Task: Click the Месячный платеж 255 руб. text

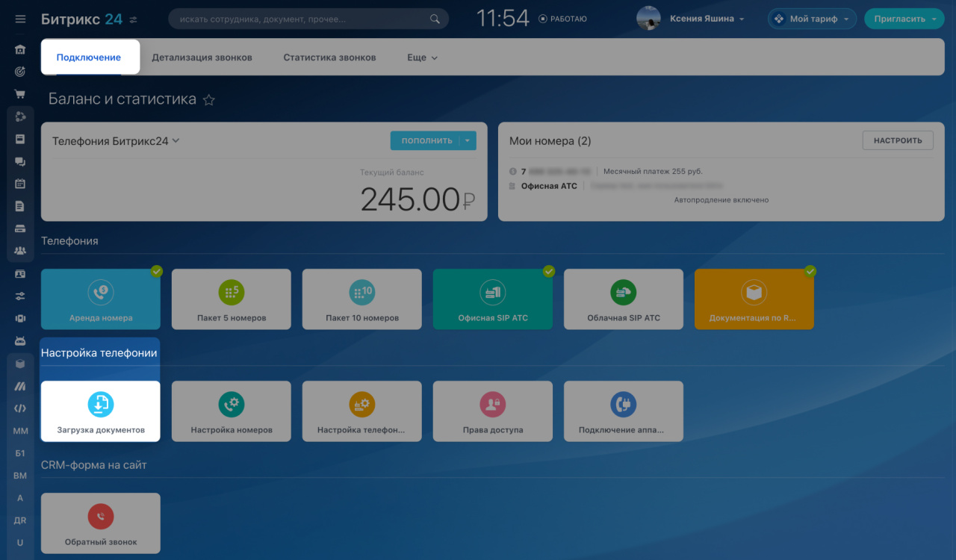Action: click(653, 171)
